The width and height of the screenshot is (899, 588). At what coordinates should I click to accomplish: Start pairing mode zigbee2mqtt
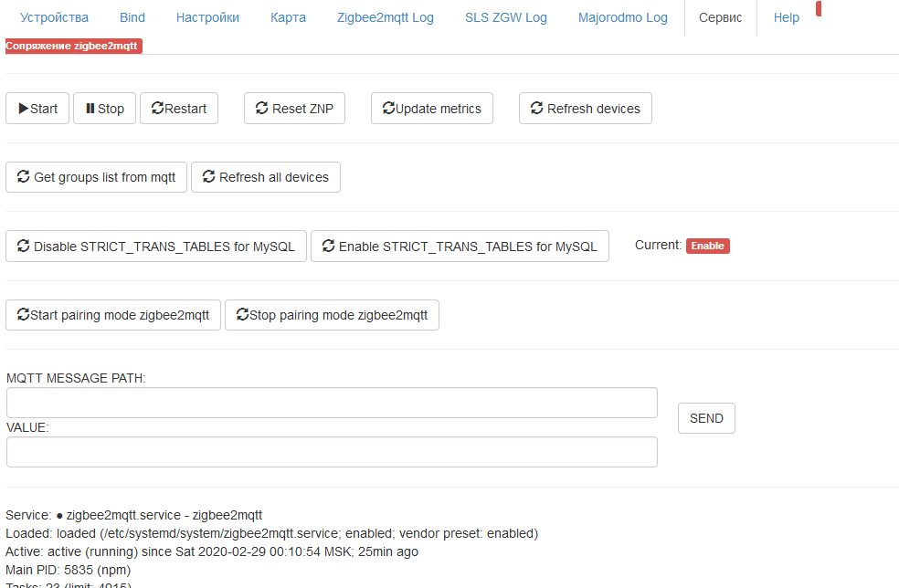point(113,315)
